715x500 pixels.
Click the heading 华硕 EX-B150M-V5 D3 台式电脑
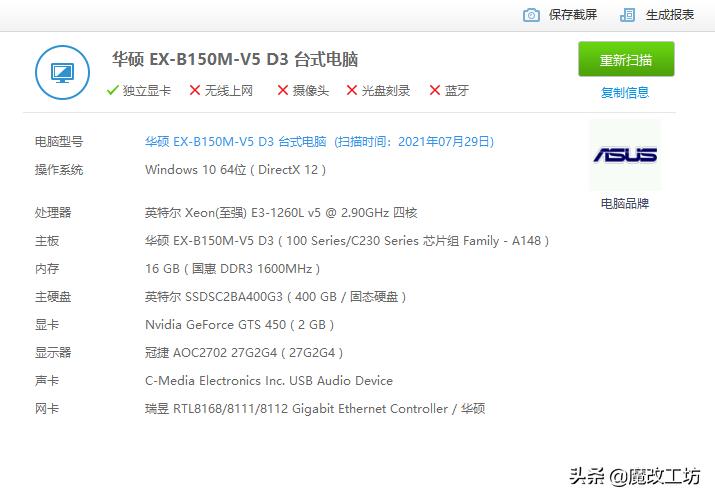click(235, 59)
